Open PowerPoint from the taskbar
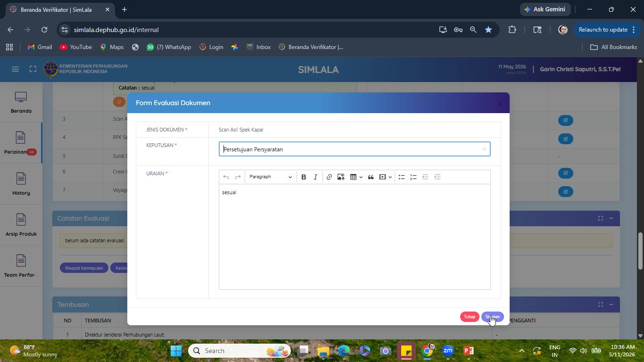Viewport: 644px width, 362px height. [469, 351]
